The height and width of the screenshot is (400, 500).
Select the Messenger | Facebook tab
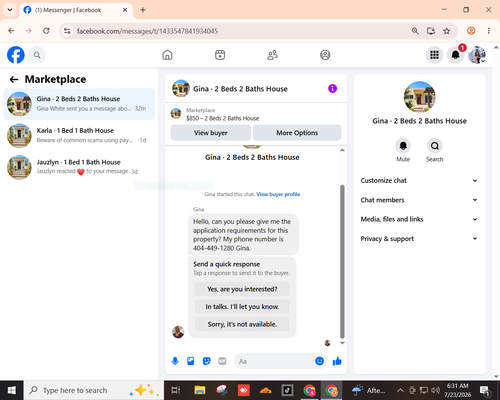point(76,10)
